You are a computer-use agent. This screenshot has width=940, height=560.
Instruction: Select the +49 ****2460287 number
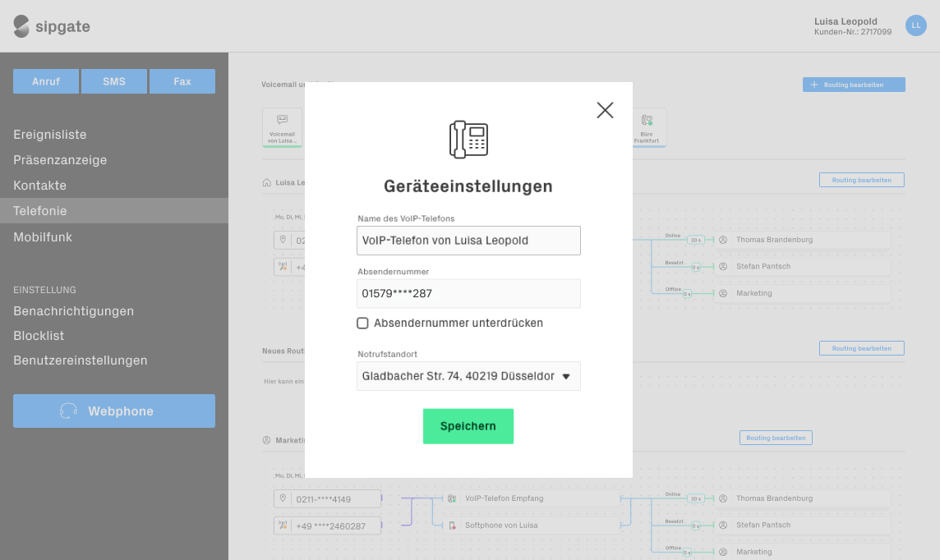(x=327, y=526)
